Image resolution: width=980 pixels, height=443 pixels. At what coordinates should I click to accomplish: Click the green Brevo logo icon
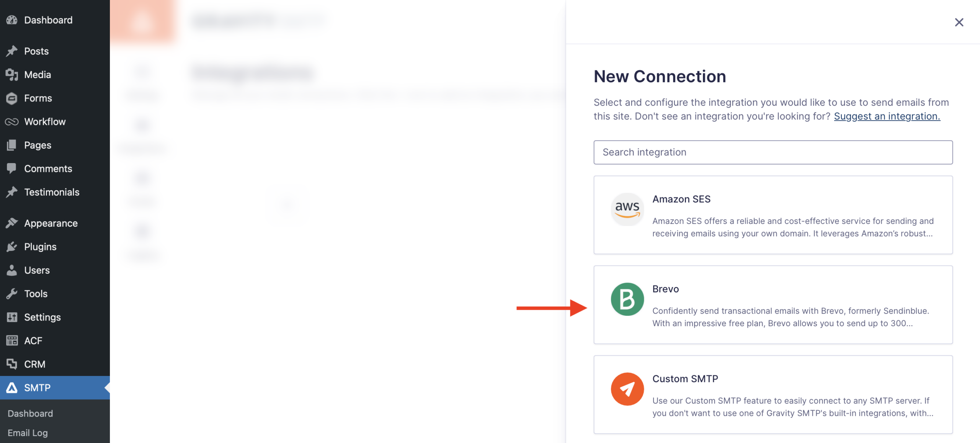627,299
